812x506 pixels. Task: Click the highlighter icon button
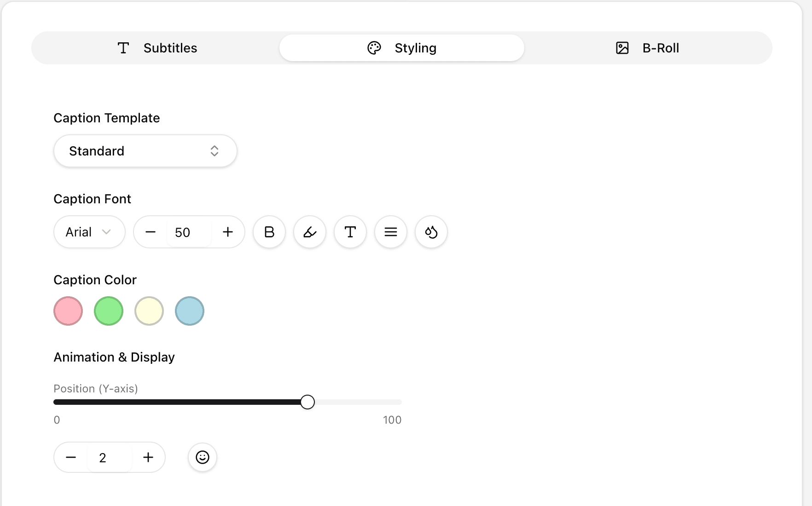[310, 232]
